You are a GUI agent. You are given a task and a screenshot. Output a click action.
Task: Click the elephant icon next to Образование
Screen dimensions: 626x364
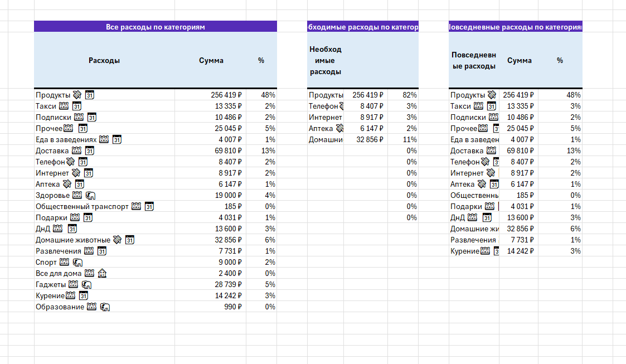pos(105,307)
